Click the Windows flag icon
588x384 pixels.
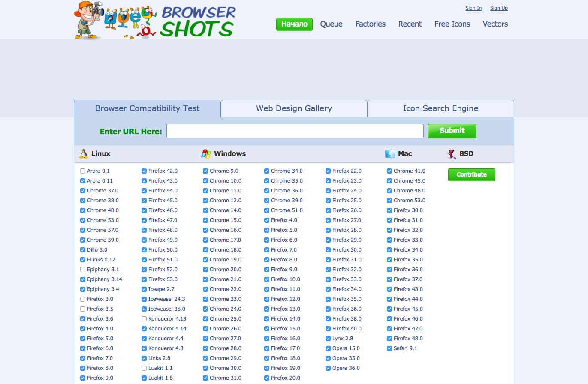click(206, 154)
